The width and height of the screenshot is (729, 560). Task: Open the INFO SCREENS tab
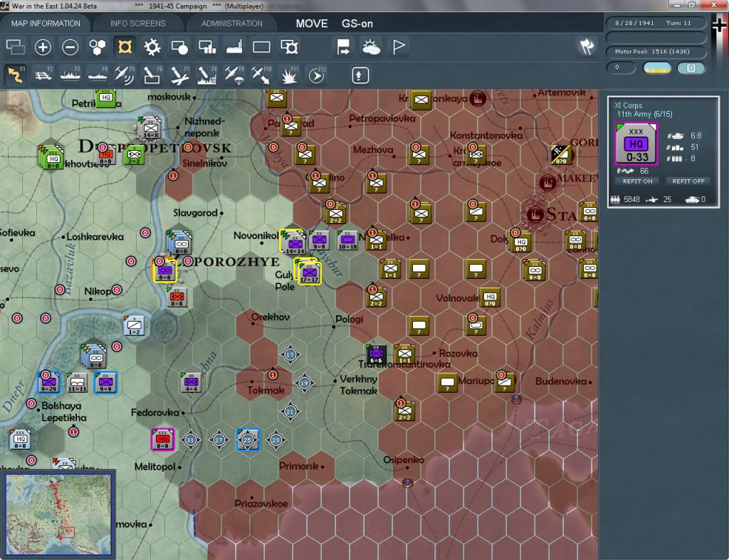pos(137,23)
